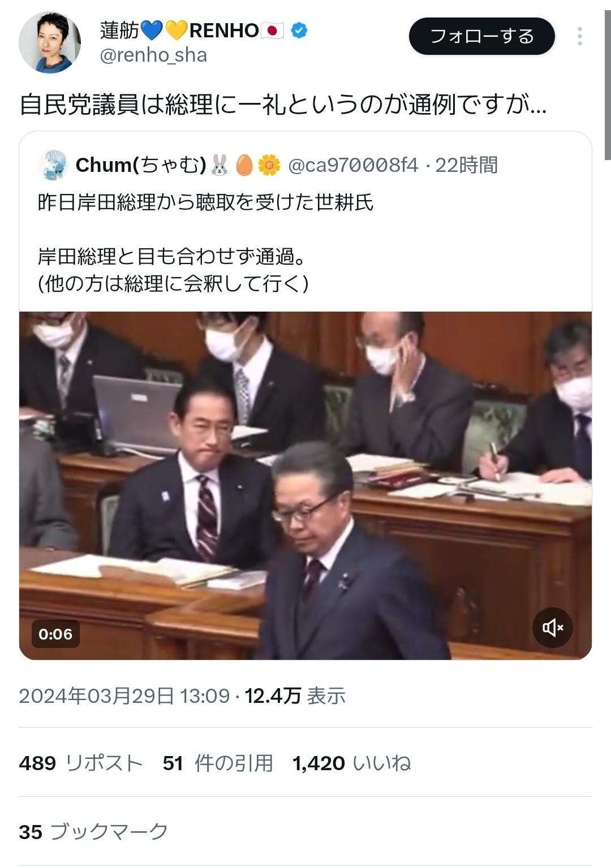Follow the account with フォローする button
Image resolution: width=611 pixels, height=868 pixels.
pyautogui.click(x=482, y=36)
